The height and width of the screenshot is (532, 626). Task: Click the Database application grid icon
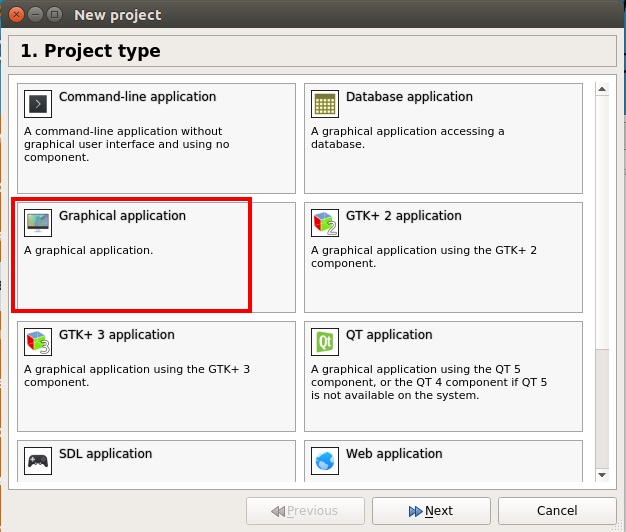coord(325,104)
